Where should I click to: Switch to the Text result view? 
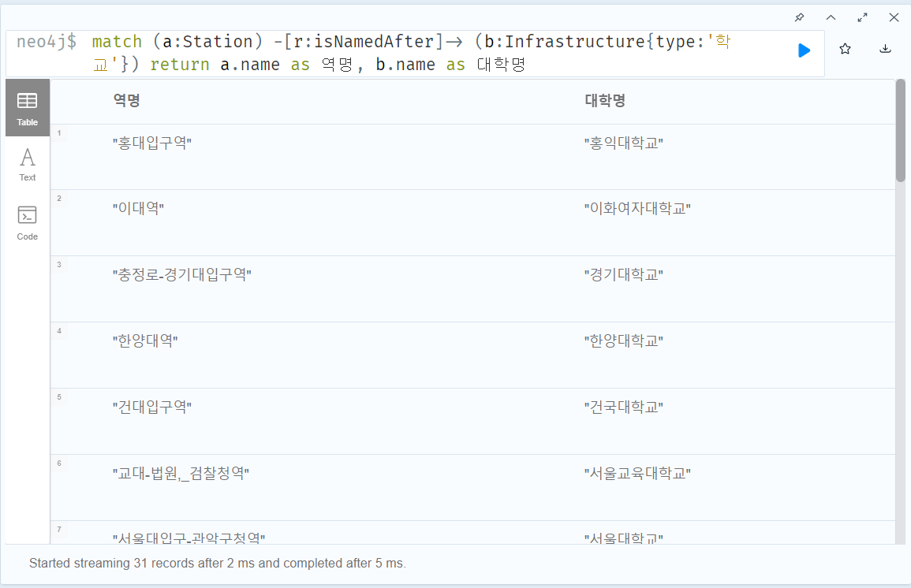(x=27, y=163)
